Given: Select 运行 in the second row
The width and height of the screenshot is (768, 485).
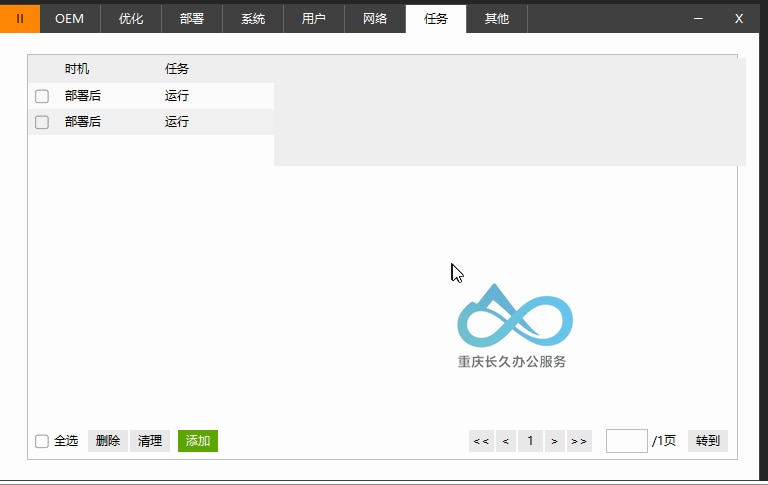Looking at the screenshot, I should click(x=177, y=121).
